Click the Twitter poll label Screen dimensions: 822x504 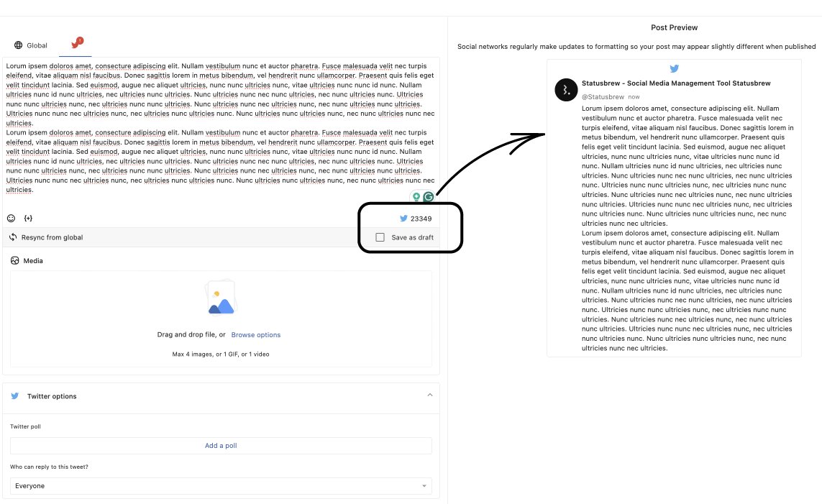pyautogui.click(x=25, y=426)
